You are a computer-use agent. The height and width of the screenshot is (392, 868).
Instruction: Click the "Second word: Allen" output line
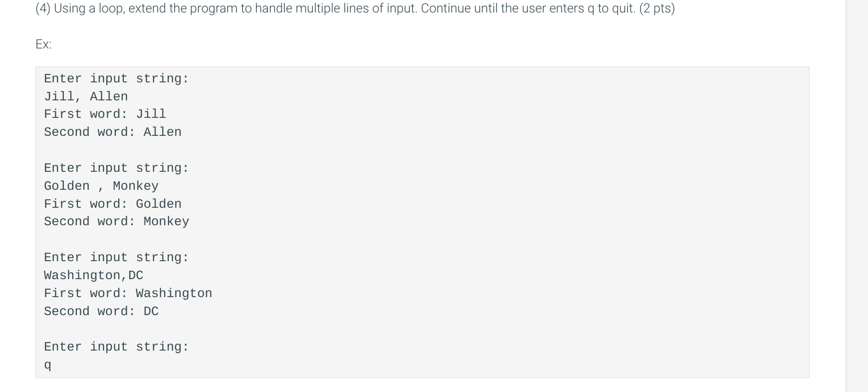point(113,132)
